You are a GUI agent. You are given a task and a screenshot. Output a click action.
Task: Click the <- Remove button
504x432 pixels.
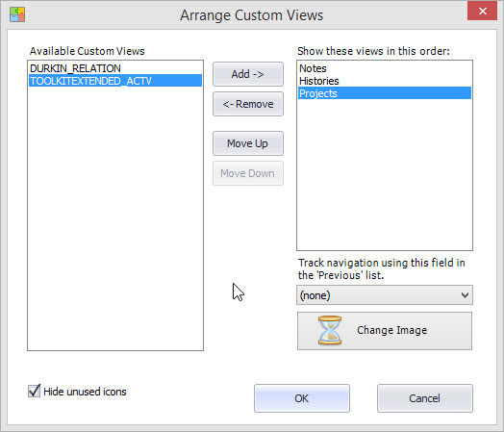coord(248,104)
